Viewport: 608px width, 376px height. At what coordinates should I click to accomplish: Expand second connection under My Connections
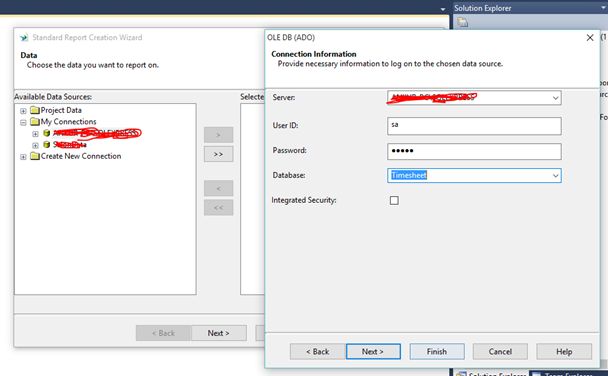click(x=35, y=145)
